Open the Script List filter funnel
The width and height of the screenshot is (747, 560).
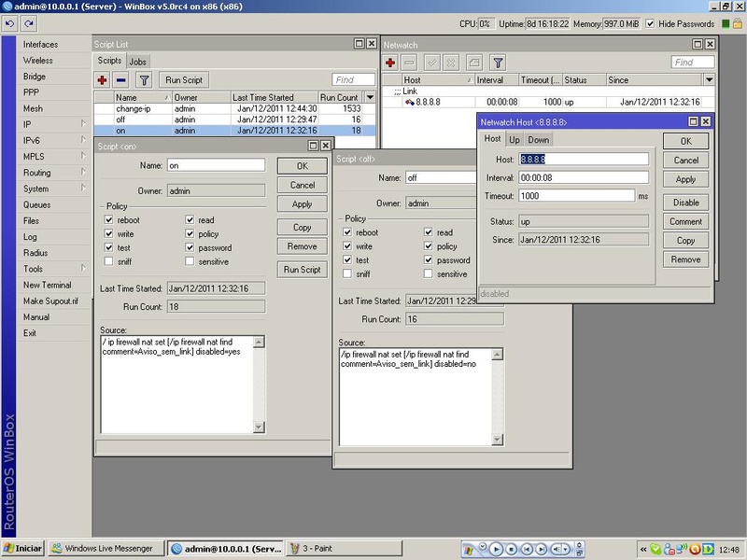tap(144, 80)
